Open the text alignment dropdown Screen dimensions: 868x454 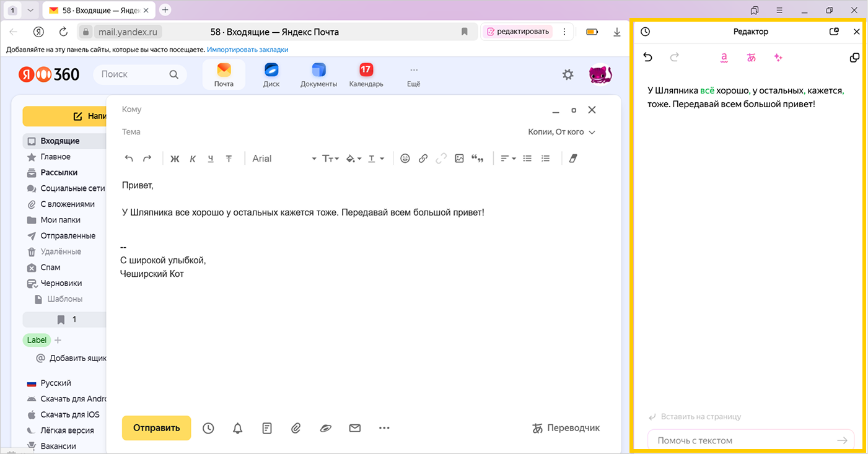point(508,159)
